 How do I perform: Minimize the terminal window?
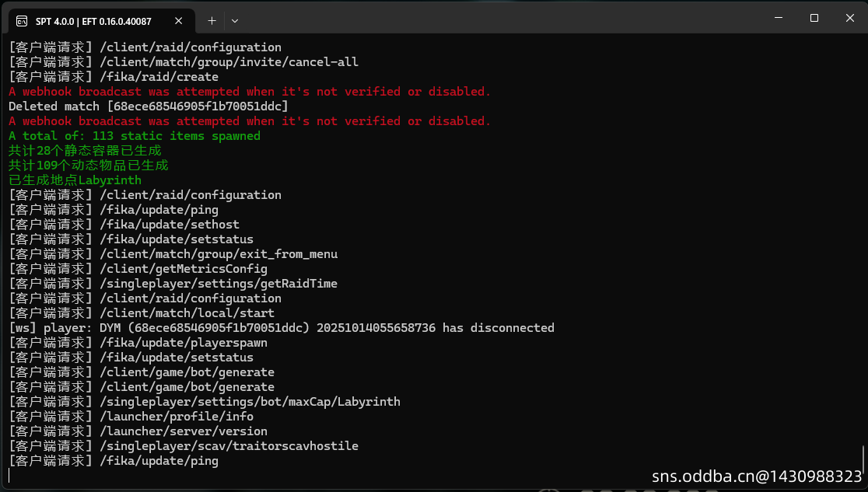(777, 17)
